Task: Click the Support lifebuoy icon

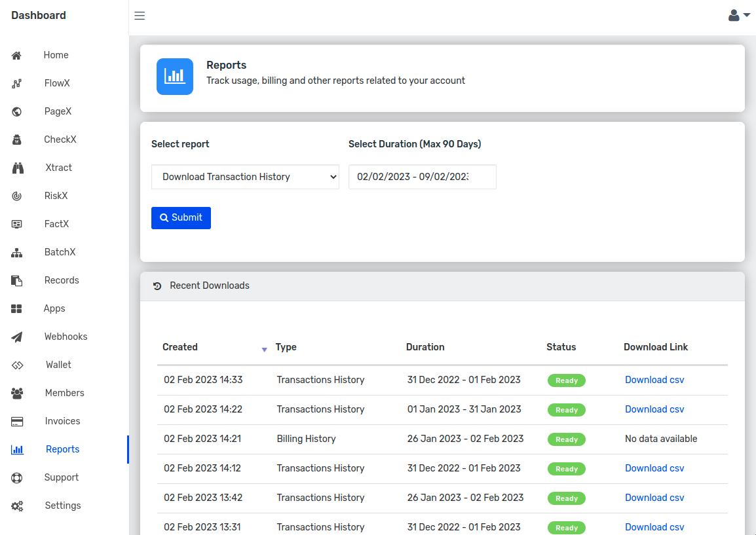Action: tap(16, 477)
